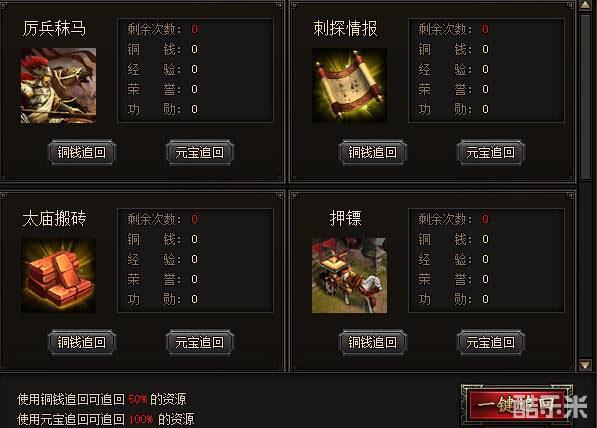Click 铜钱追回 under 刺探情报
The width and height of the screenshot is (597, 428).
click(373, 152)
